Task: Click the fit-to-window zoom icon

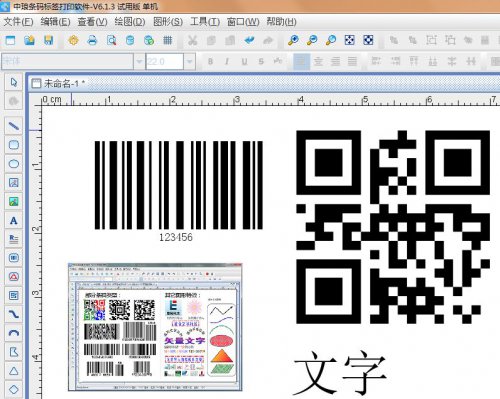Action: [x=349, y=40]
